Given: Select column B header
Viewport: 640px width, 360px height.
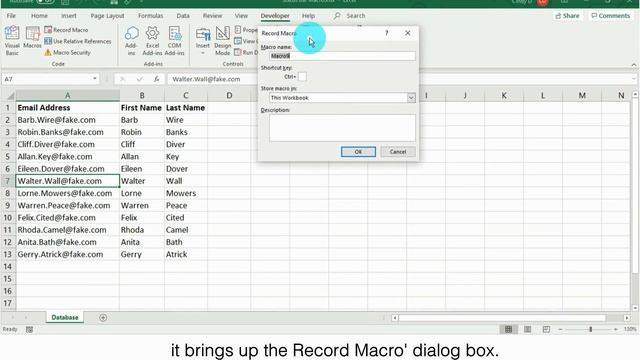Looking at the screenshot, I should coord(142,95).
